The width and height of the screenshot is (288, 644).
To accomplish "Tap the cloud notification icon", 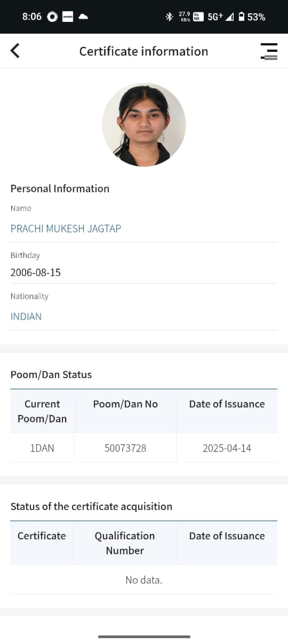I will 83,17.
